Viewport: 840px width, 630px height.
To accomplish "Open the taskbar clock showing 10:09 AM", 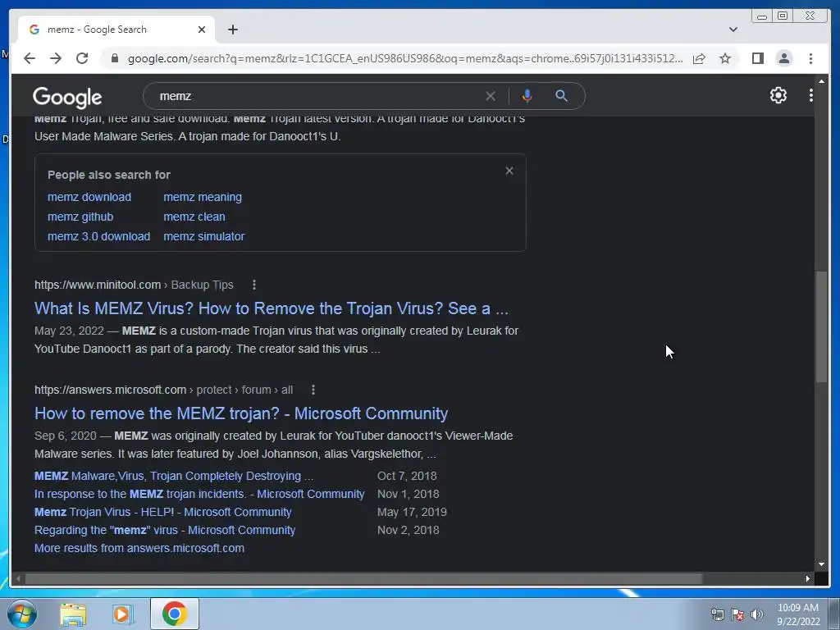I will click(x=798, y=614).
